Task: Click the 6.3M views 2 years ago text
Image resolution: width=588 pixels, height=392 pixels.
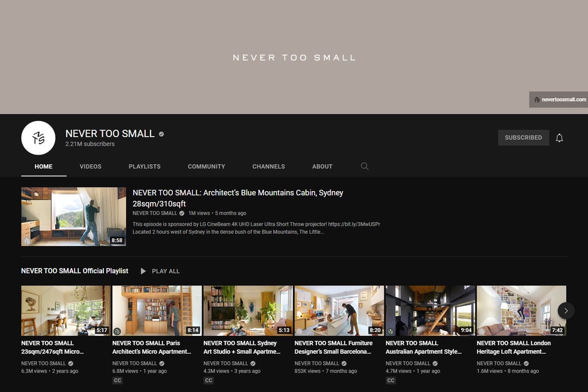Action: tap(50, 371)
